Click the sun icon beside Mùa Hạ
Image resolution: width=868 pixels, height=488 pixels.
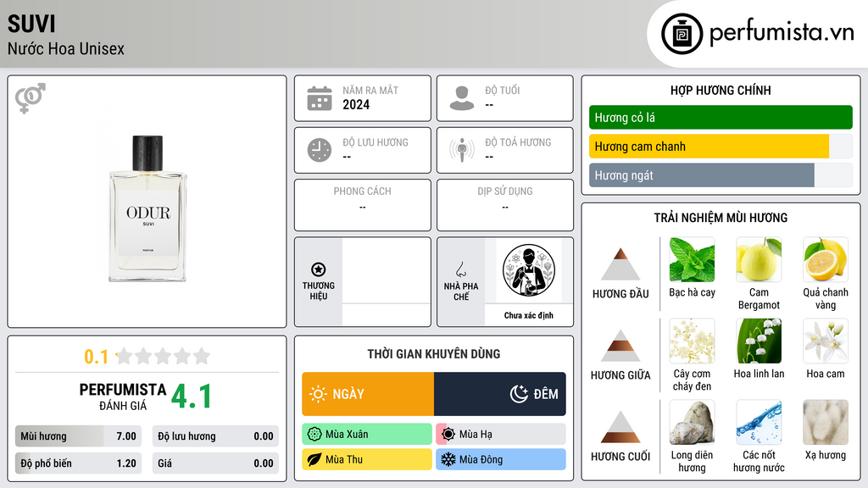point(448,435)
